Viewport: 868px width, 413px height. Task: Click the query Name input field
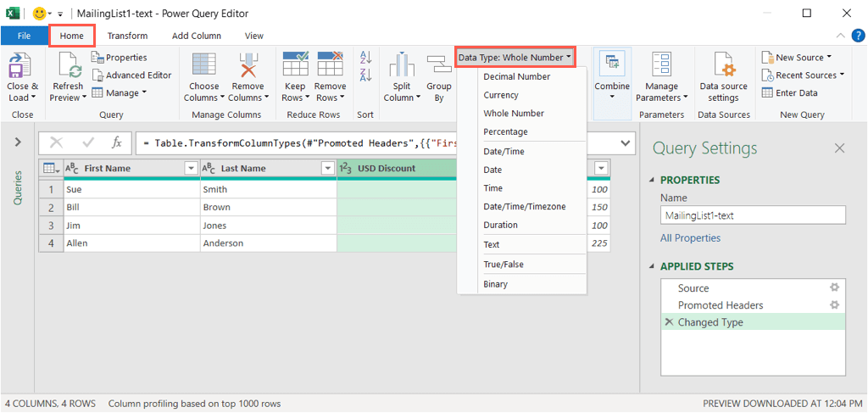753,215
